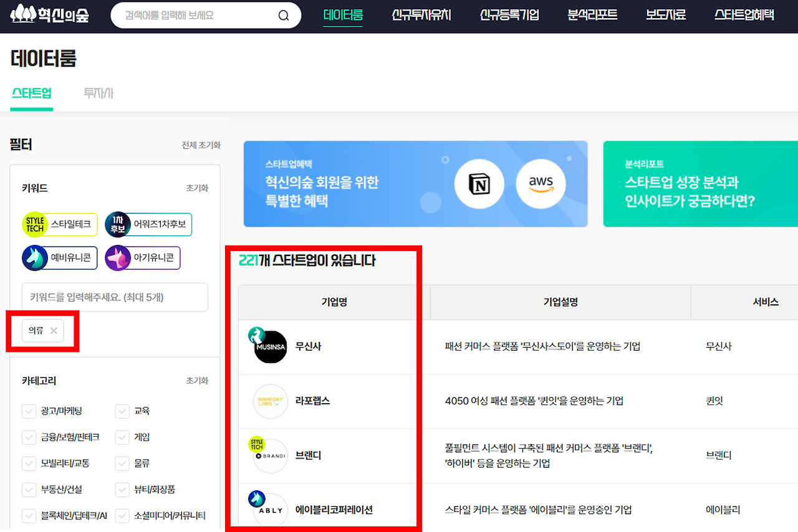The width and height of the screenshot is (798, 532).
Task: Enable the 교육 category checkbox
Action: point(123,411)
